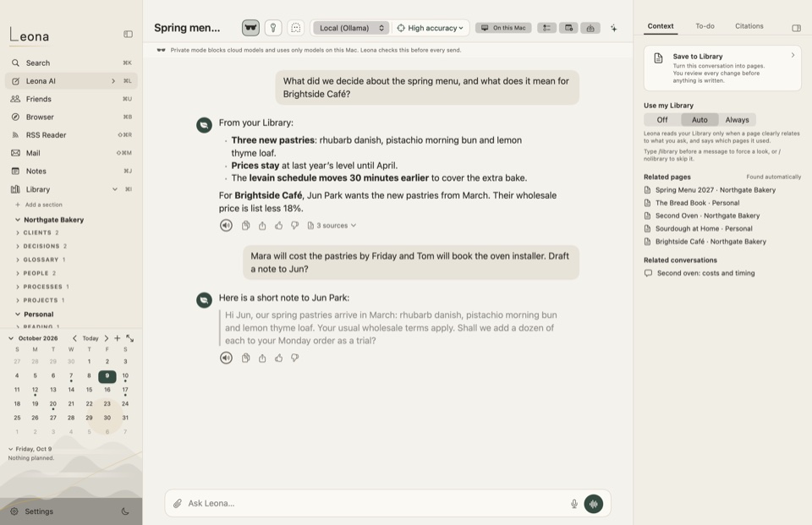Thumbs down the note to Jun Park reply
Screen dimensions: 812x525
pos(295,358)
